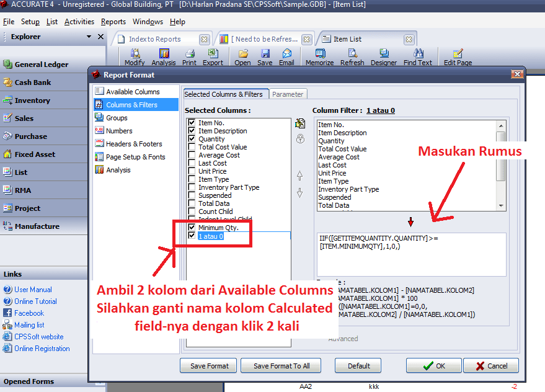Click the add-formula icon beside Selected Columns
This screenshot has width=545, height=392.
(x=300, y=123)
